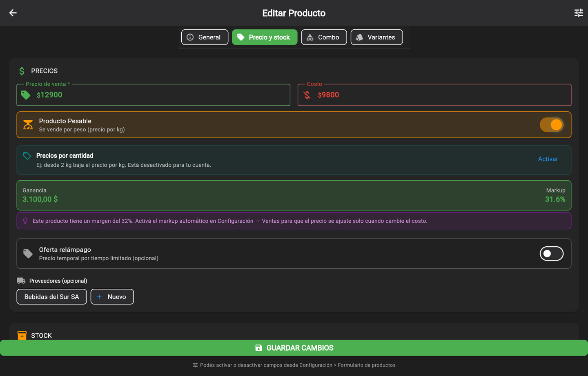The height and width of the screenshot is (376, 588).
Task: Click the tag icon next to Precios por cantidad
Action: (27, 156)
